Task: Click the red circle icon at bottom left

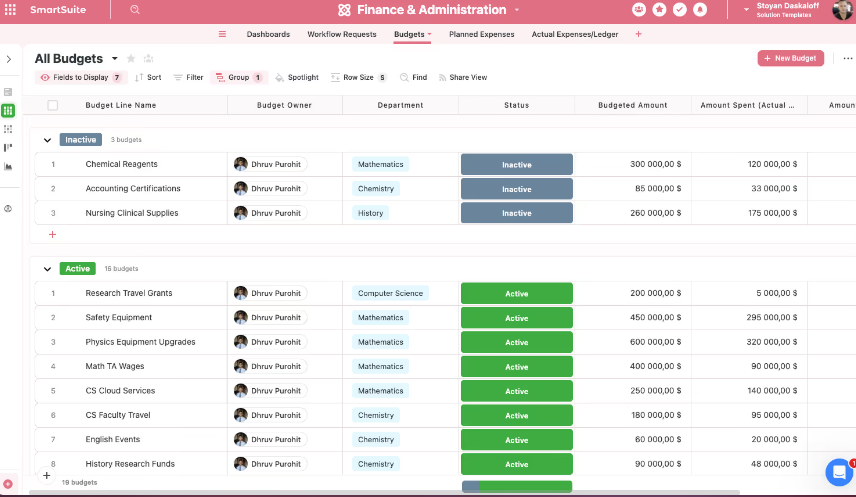Action: click(x=8, y=484)
